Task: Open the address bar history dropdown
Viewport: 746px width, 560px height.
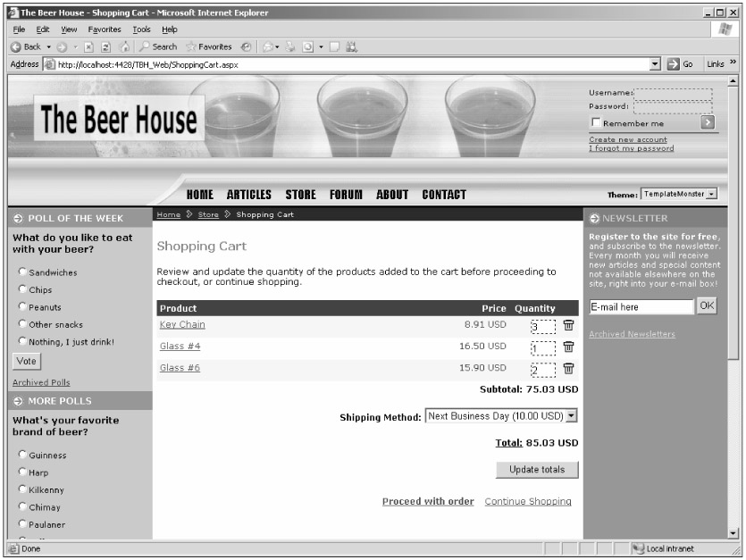Action: point(656,63)
